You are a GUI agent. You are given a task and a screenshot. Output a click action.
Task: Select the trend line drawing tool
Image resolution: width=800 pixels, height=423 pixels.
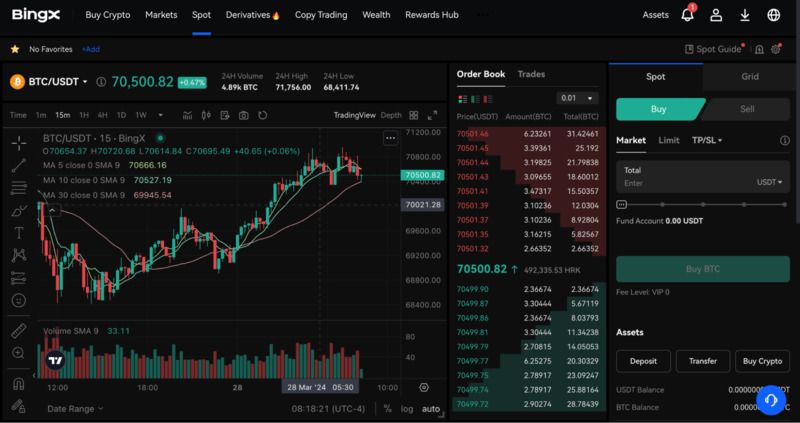coord(19,165)
